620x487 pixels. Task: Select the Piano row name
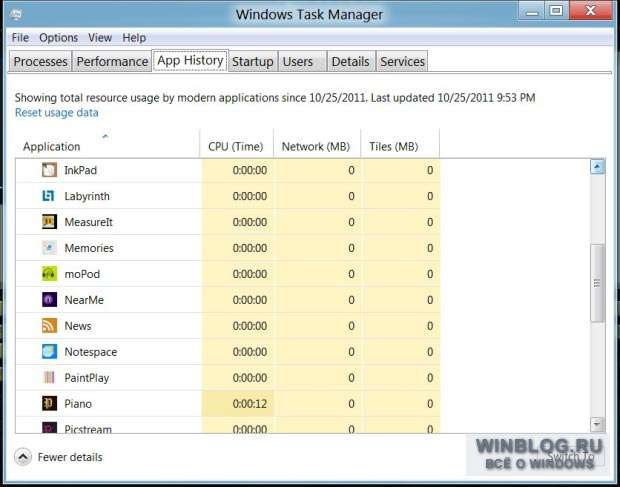[78, 404]
